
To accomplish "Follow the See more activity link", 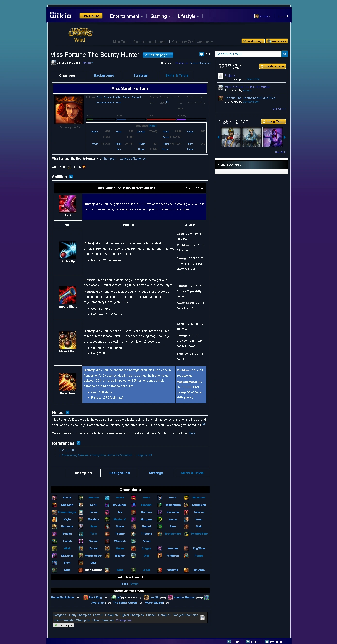I will [279, 109].
